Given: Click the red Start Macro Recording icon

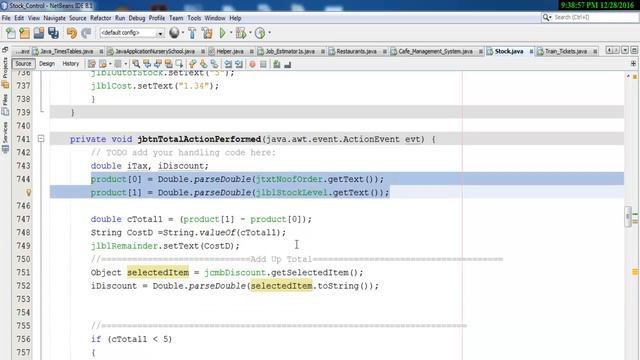Looking at the screenshot, I should (252, 64).
